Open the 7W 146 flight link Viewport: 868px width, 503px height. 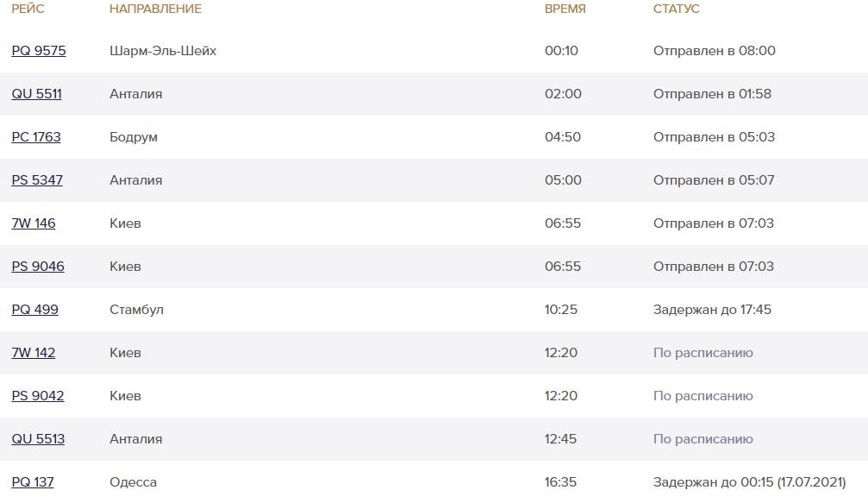pos(34,223)
